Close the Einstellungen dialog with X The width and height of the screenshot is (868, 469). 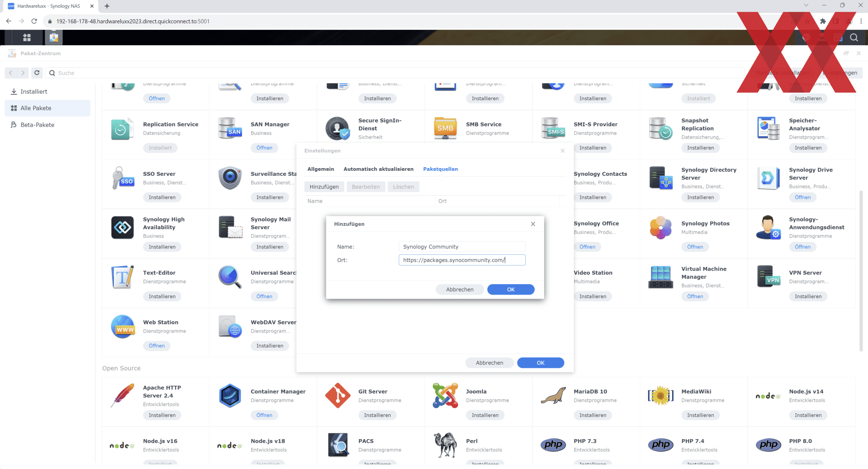(562, 150)
